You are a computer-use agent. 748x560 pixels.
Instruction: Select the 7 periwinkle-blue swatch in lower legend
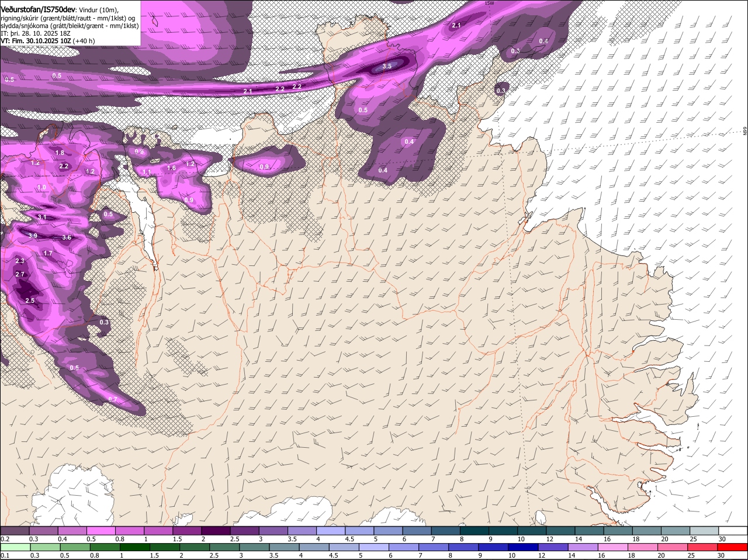434,547
